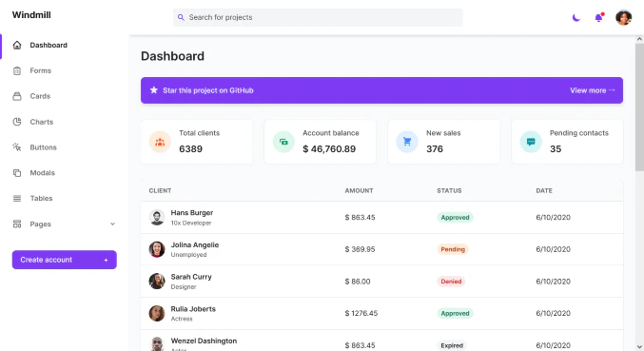Viewport: 644px width, 351px height.
Task: Click amount $ 369.95
Action: tap(360, 249)
